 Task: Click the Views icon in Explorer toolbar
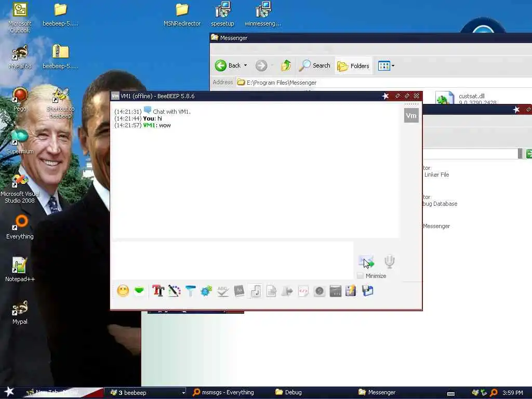[384, 65]
